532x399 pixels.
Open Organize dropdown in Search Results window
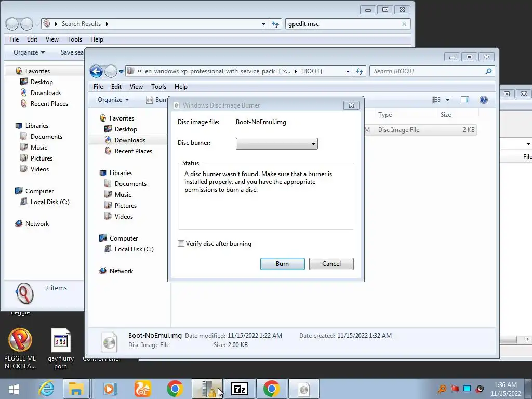click(29, 52)
